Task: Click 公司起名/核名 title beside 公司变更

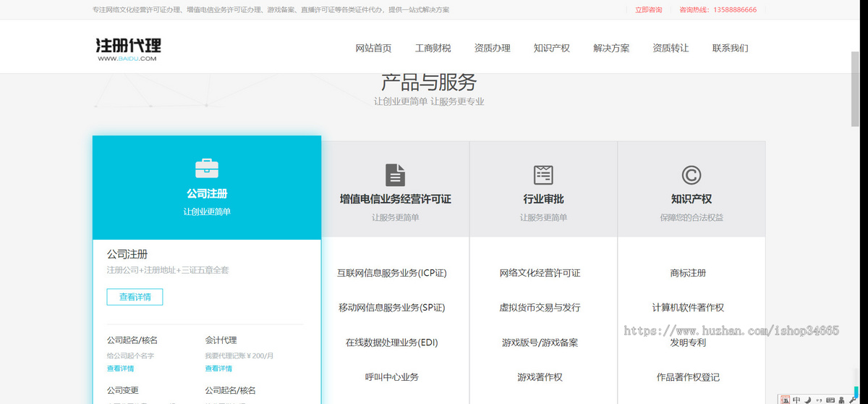Action: [x=230, y=390]
